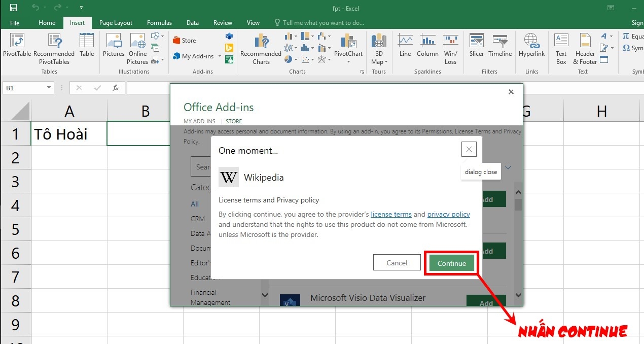Screen dimensions: 644x344
Task: Click the Undo arrow icon
Action: [35, 8]
